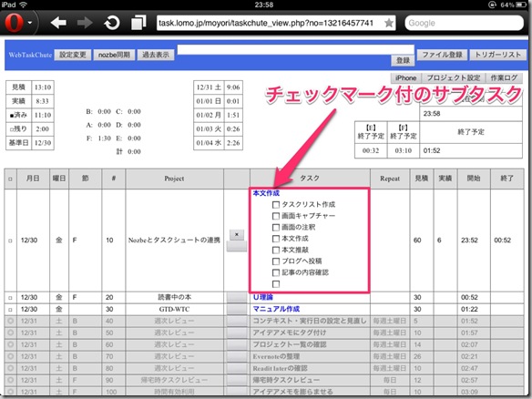The height and width of the screenshot is (399, 532).
Task: Open the browser tabs overview icon
Action: click(x=138, y=23)
